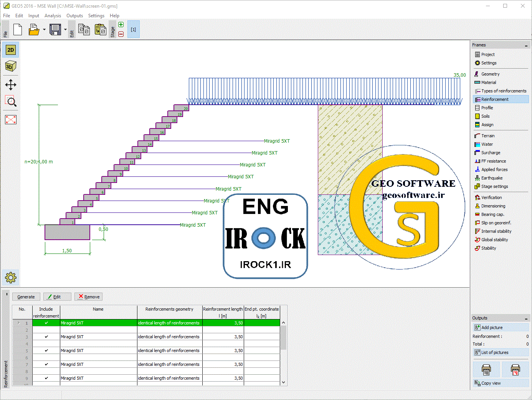
Task: Switch to the 3D view mode
Action: pyautogui.click(x=11, y=66)
